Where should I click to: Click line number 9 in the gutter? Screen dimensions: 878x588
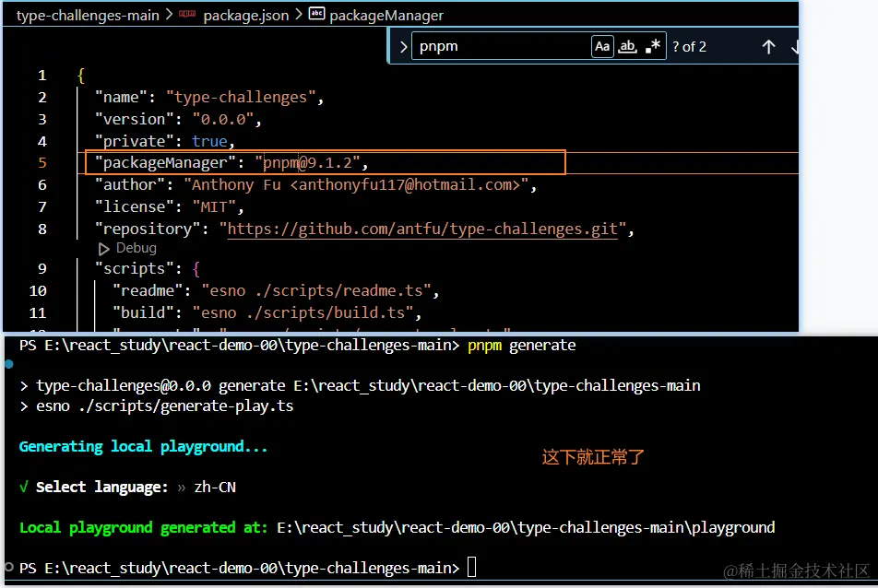point(42,268)
